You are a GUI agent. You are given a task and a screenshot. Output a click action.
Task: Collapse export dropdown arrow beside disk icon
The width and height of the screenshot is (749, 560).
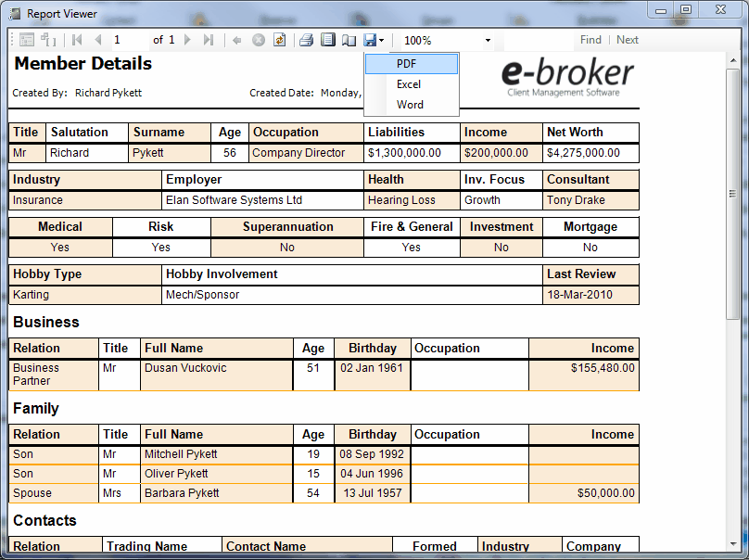(x=381, y=41)
